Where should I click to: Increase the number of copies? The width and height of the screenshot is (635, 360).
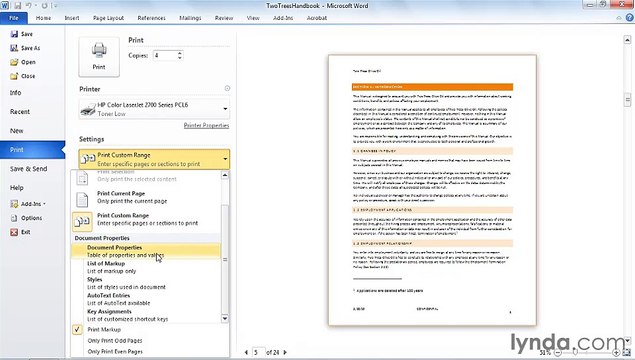coord(180,53)
